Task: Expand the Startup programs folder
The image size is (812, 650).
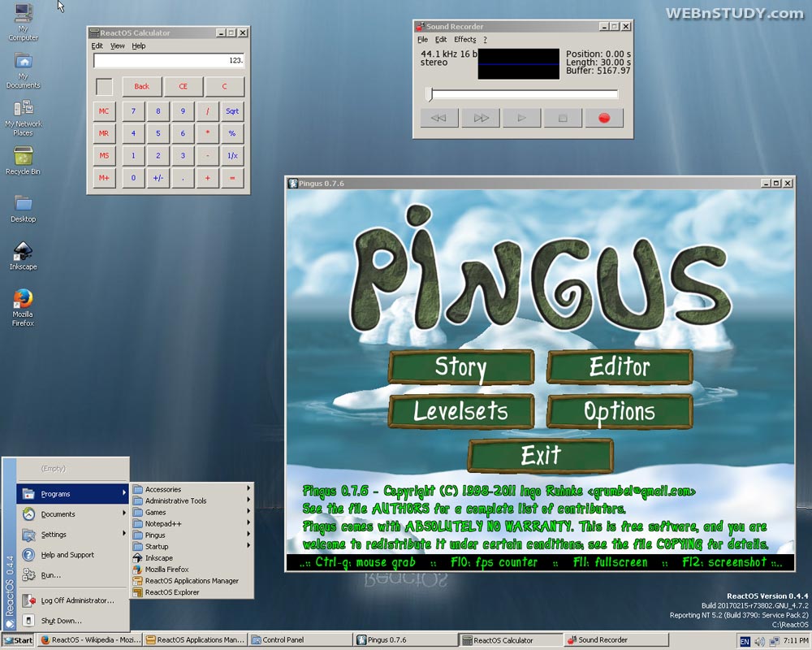Action: point(192,546)
